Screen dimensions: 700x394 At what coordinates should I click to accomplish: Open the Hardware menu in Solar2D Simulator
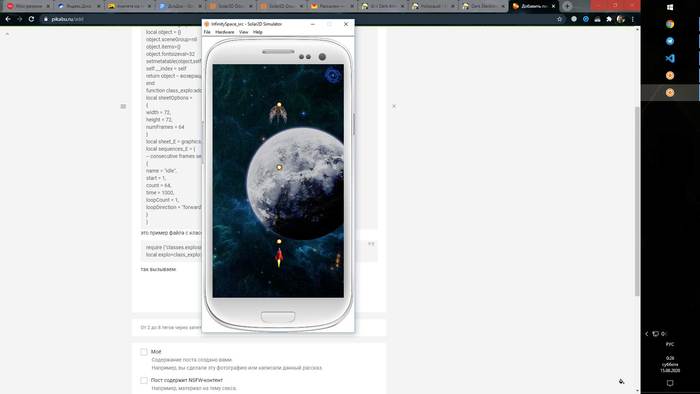coord(225,32)
